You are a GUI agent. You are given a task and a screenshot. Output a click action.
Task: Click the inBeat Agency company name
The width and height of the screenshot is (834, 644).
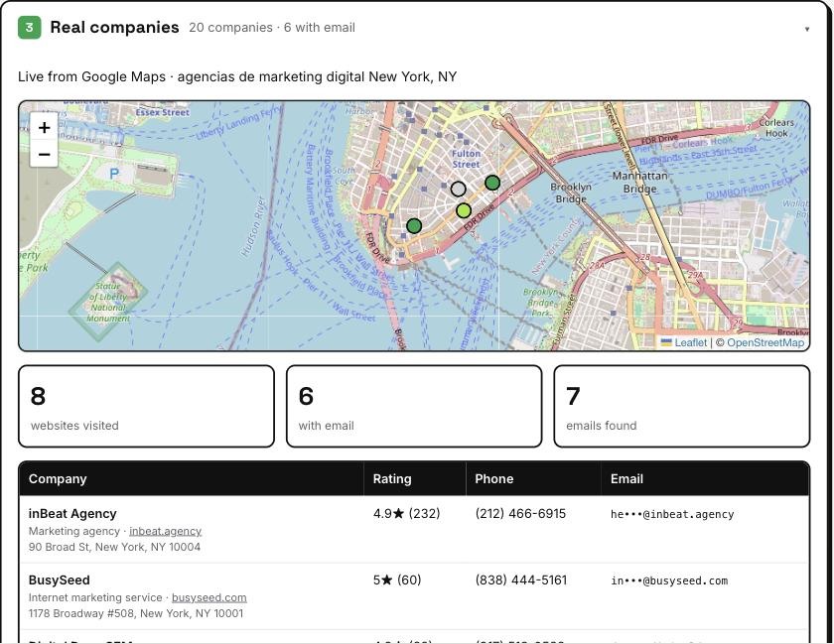[72, 514]
